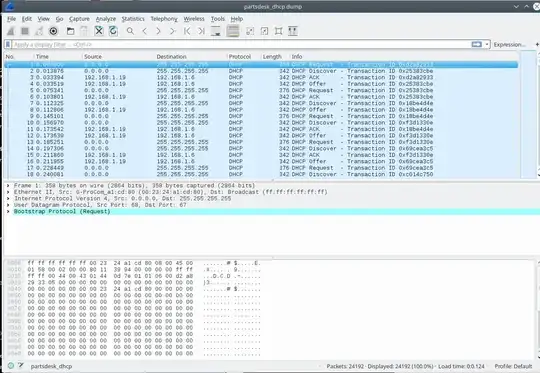The image size is (540, 373).
Task: Open the Analyze menu
Action: click(x=106, y=19)
